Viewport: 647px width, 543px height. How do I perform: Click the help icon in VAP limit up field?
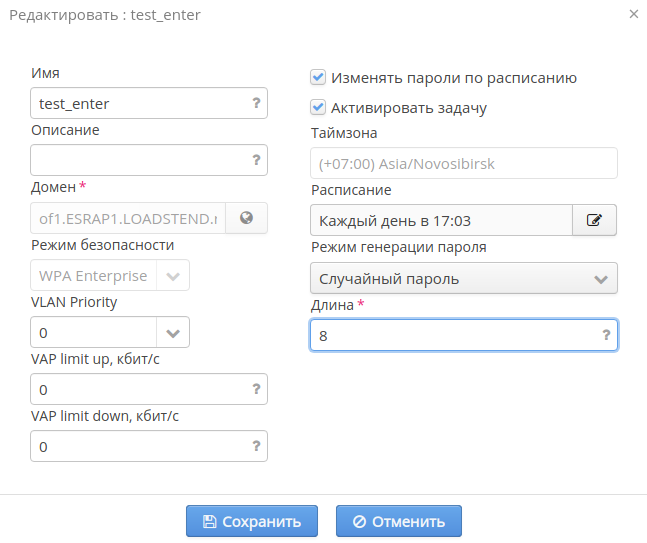tap(256, 389)
